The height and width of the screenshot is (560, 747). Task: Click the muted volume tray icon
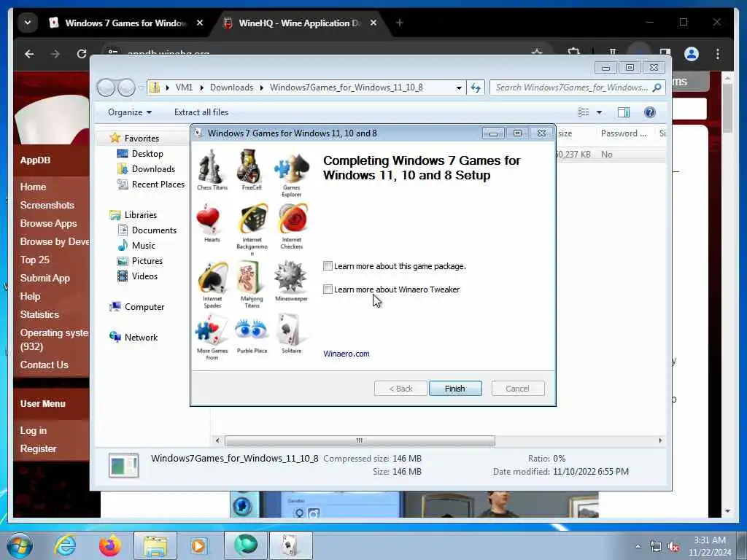coord(673,547)
